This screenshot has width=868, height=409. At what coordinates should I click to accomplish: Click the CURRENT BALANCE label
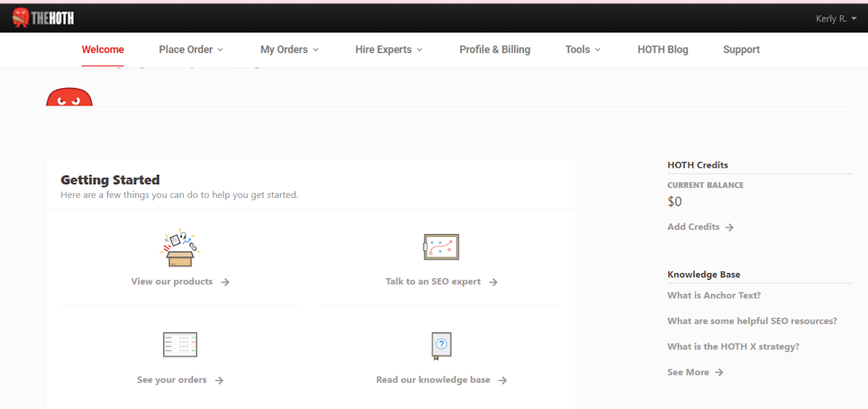705,185
